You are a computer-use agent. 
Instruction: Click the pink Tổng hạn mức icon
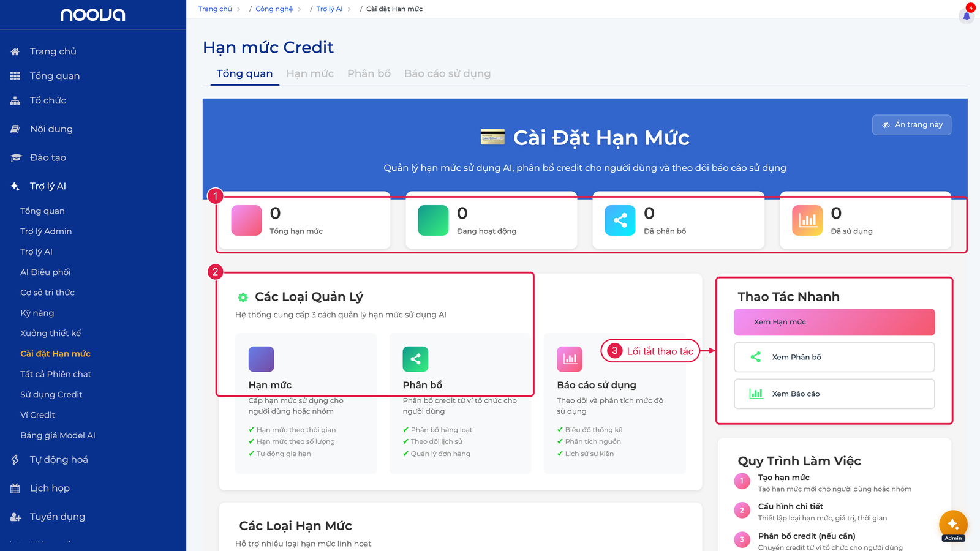pyautogui.click(x=246, y=220)
